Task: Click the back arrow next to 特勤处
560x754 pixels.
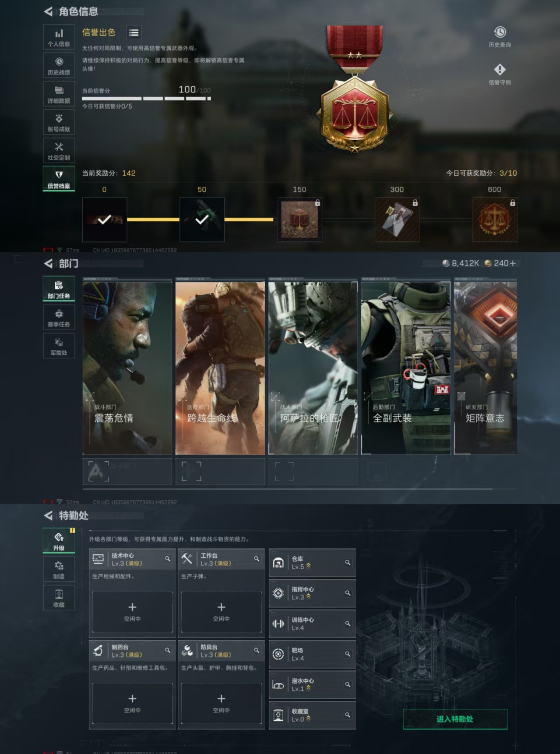Action: pos(49,516)
